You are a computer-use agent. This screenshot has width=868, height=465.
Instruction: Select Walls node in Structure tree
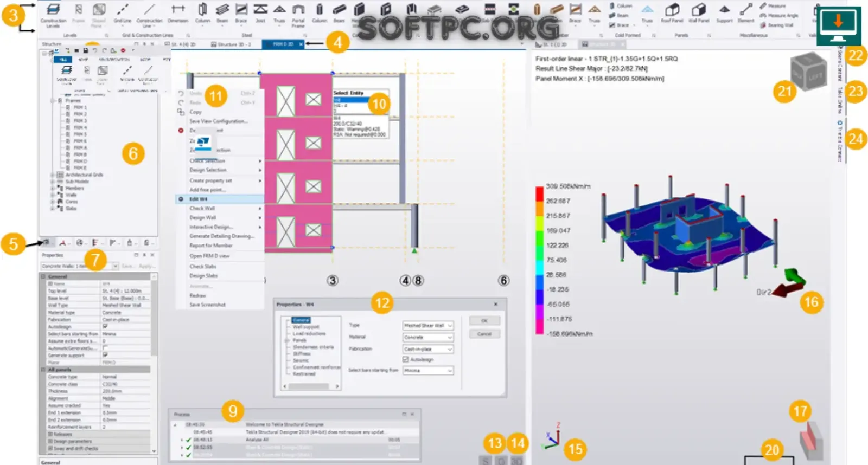click(x=71, y=195)
